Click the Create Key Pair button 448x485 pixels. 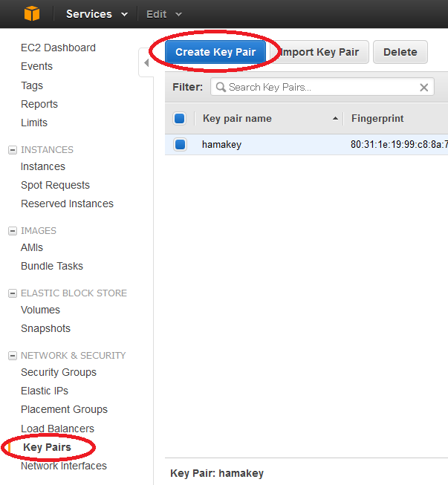pos(215,52)
